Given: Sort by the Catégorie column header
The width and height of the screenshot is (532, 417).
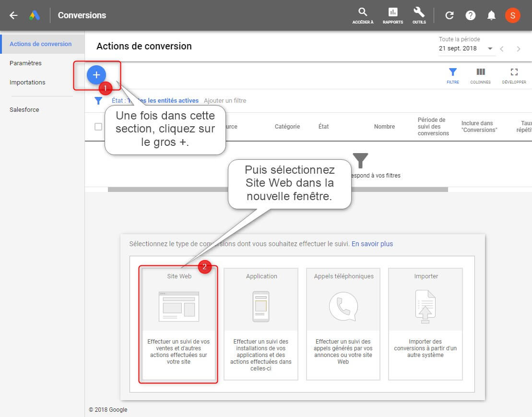Looking at the screenshot, I should 287,127.
